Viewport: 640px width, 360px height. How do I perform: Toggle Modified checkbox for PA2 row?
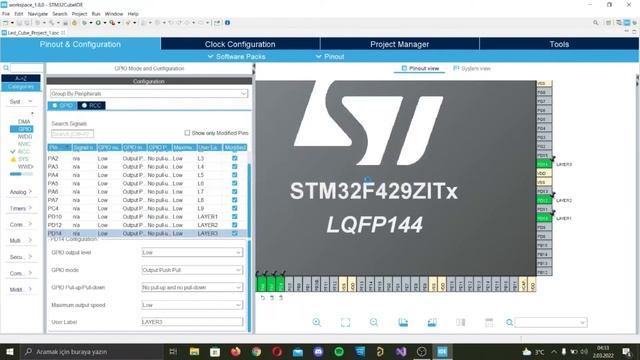click(x=234, y=158)
